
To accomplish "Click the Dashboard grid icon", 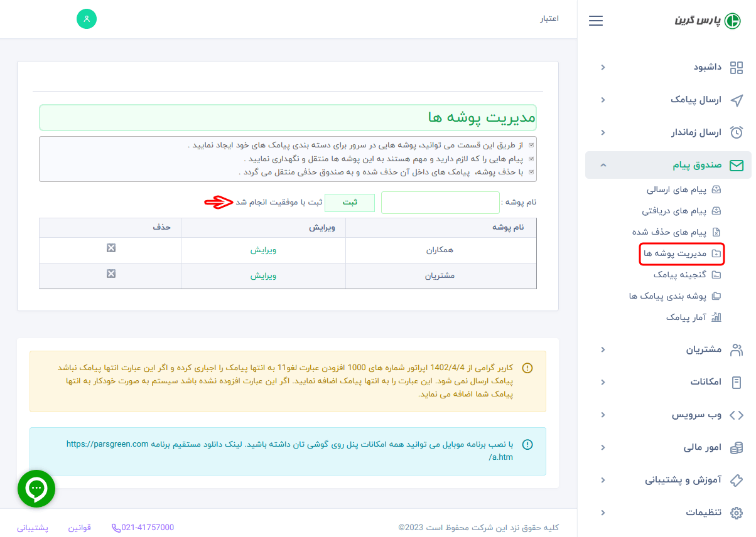I will click(x=736, y=67).
